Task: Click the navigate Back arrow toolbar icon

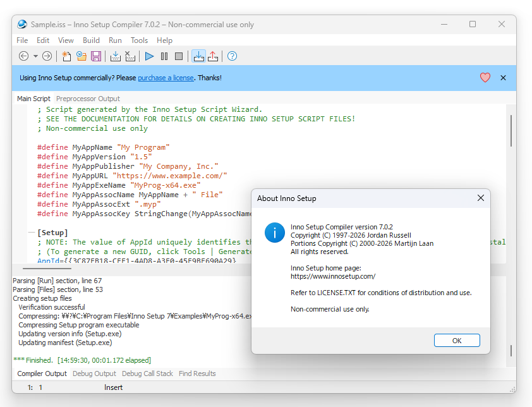Action: coord(24,56)
